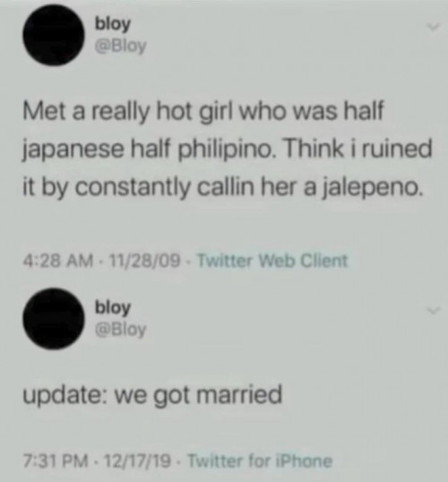Click the word 'jalepeno' in the first tweet
Image resolution: width=448 pixels, height=482 pixels.
pyautogui.click(x=370, y=187)
